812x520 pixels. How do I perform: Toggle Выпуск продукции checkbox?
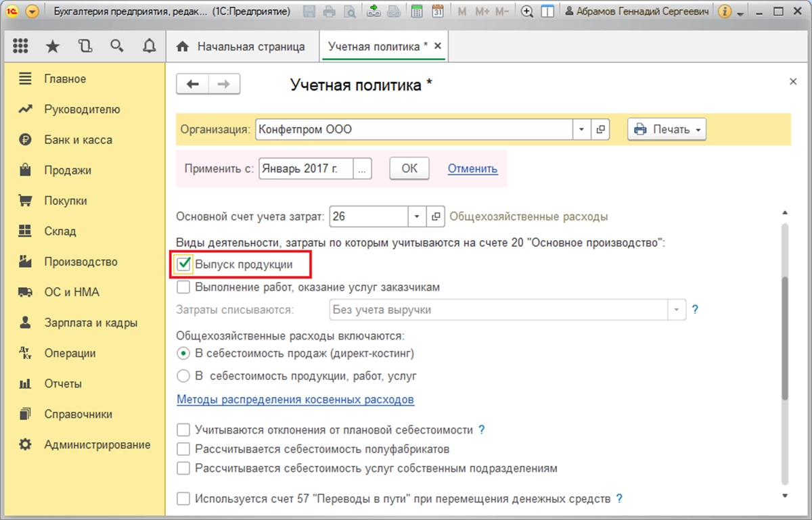pos(183,264)
